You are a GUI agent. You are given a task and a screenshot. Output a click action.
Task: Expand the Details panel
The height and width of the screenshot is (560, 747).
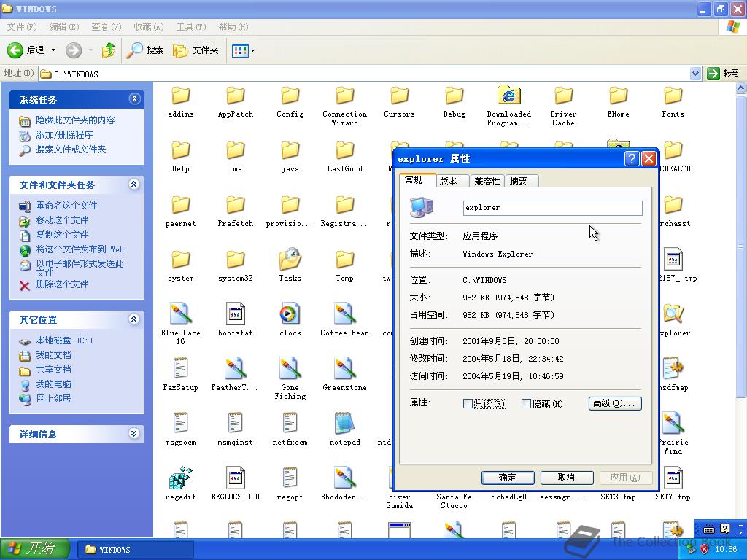[134, 433]
